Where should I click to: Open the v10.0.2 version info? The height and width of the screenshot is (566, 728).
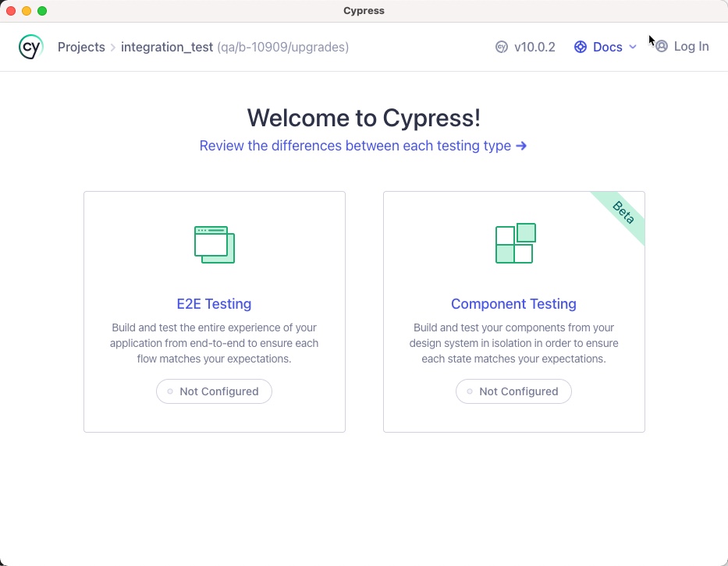point(534,47)
